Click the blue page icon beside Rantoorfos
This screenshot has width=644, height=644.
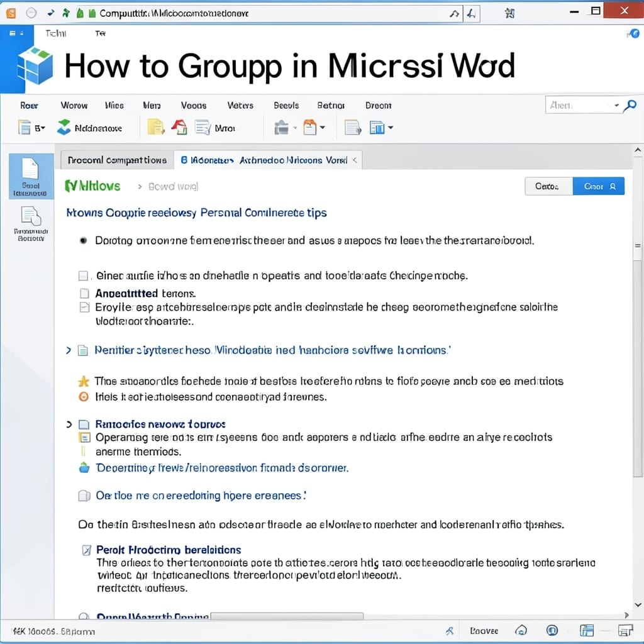pos(84,425)
